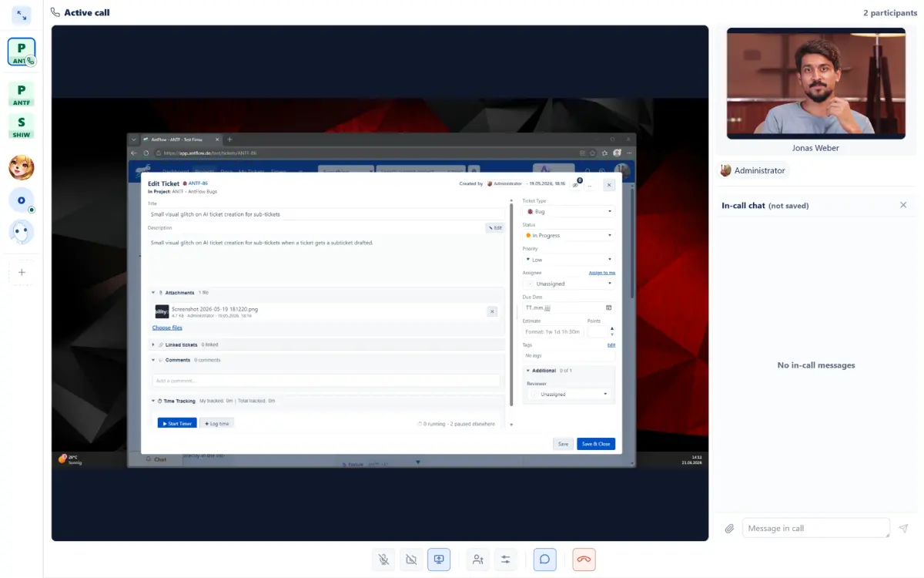Click the dialog Save button
This screenshot has height=578, width=924.
tap(563, 444)
